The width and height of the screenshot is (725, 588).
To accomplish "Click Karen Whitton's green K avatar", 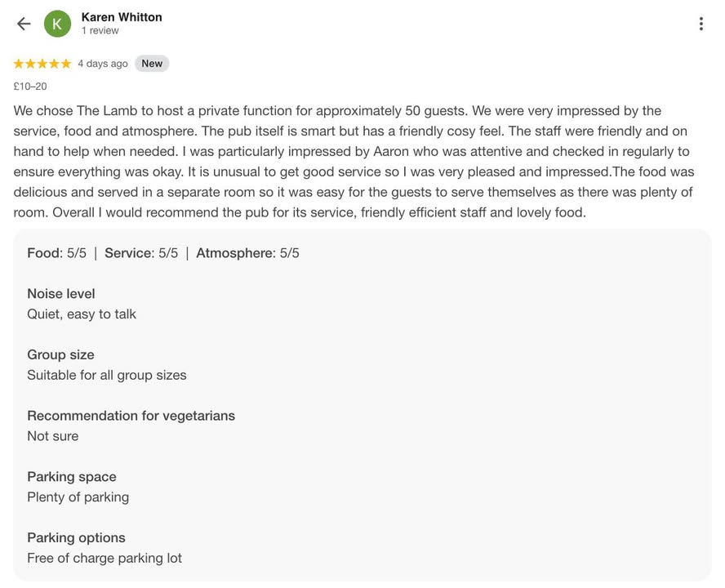I will point(57,24).
